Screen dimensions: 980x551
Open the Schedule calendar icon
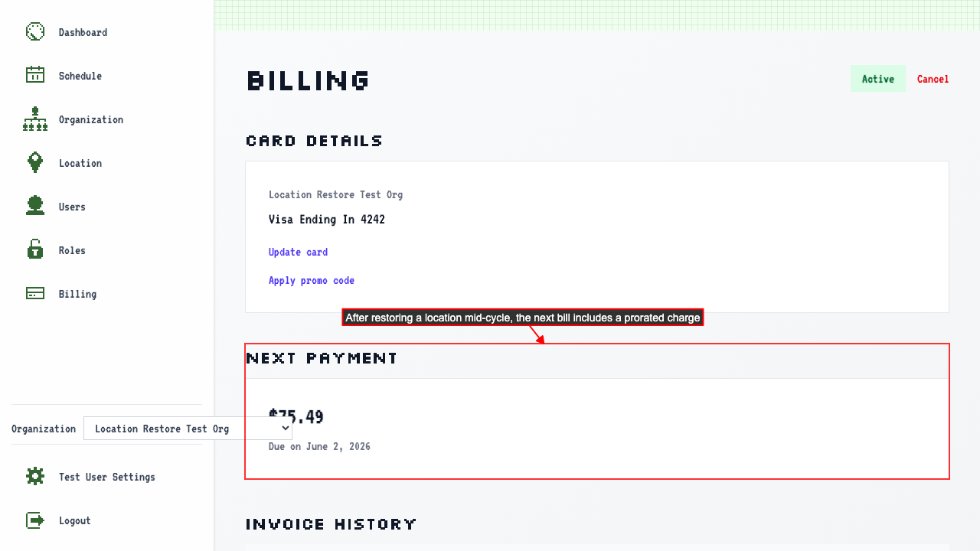pyautogui.click(x=35, y=75)
